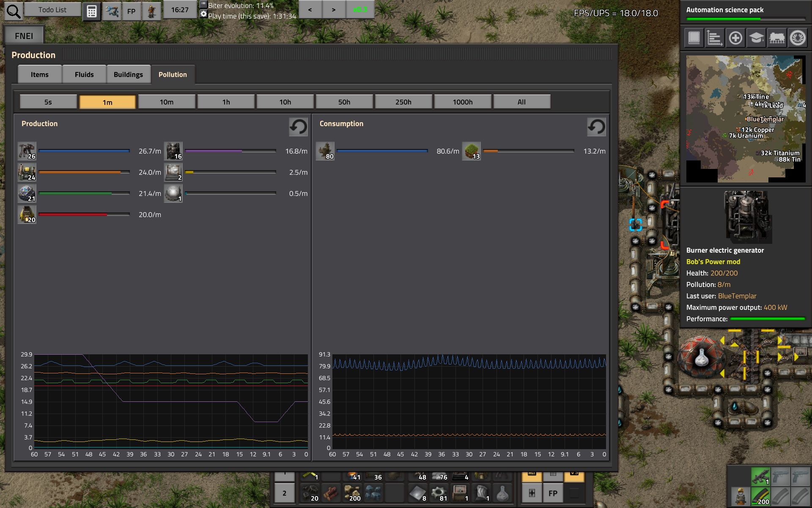Decrease game speed with < button

[x=310, y=9]
